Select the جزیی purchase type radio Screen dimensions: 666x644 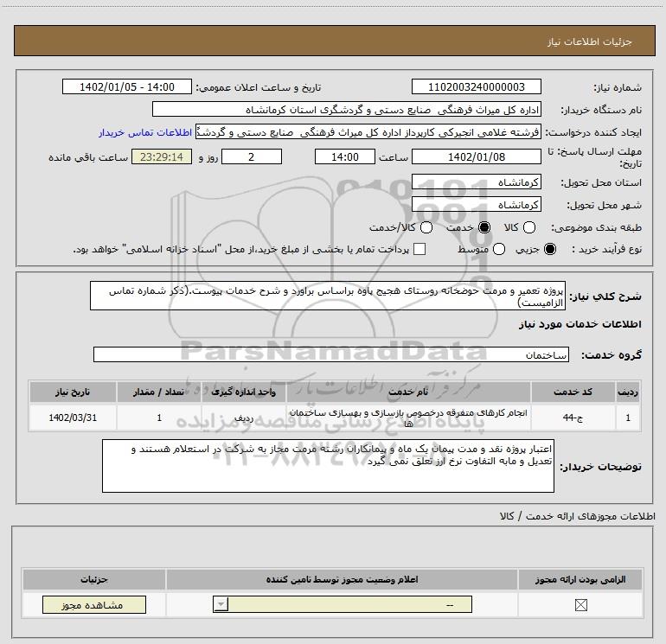coord(549,249)
